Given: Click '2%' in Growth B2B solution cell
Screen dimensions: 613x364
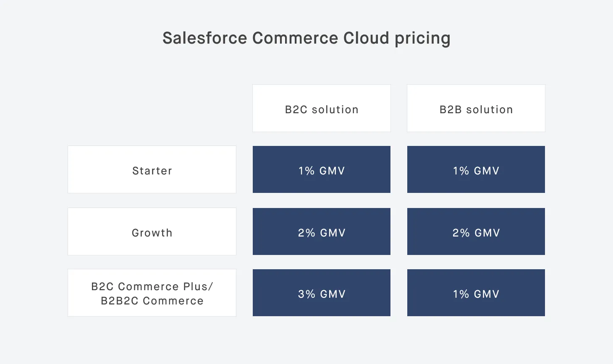Looking at the screenshot, I should 461,233.
